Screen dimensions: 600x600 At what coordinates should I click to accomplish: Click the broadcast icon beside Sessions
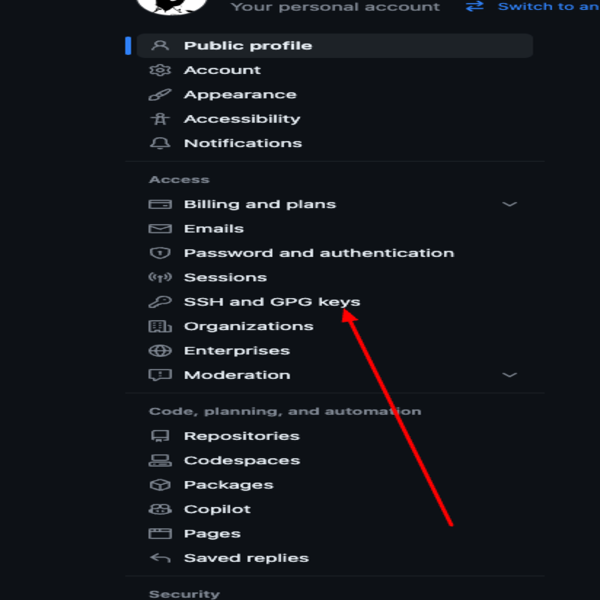[160, 278]
